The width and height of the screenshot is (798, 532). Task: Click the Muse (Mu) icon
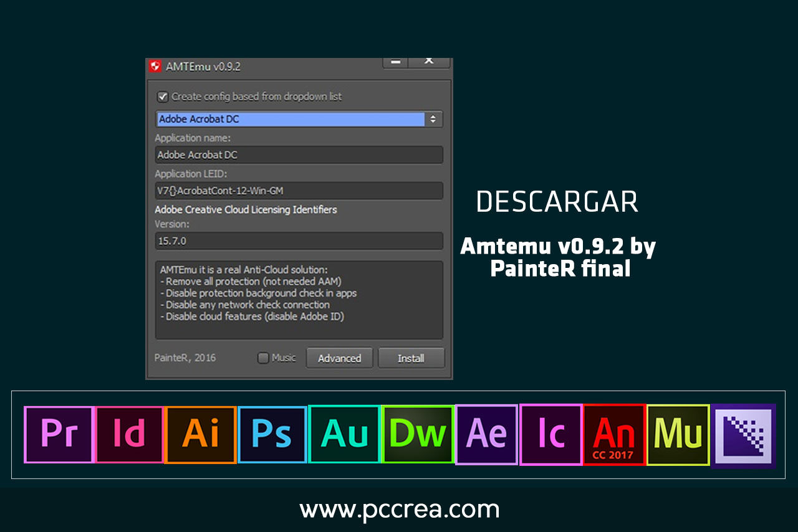coord(678,435)
